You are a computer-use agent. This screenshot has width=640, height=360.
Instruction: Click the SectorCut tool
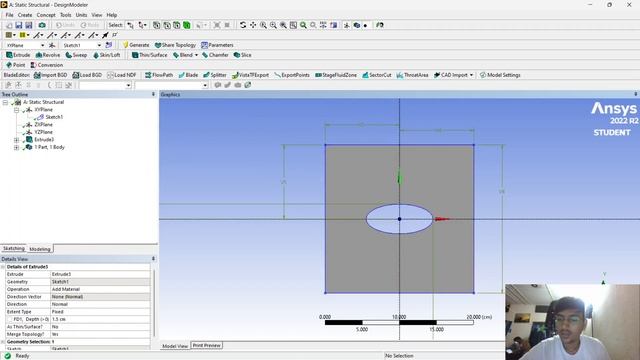click(x=377, y=75)
